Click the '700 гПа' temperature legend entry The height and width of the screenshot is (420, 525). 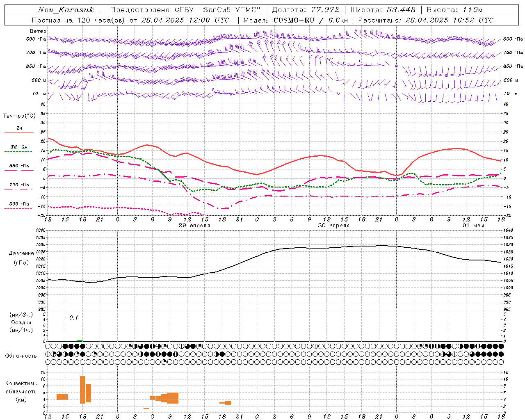19,185
